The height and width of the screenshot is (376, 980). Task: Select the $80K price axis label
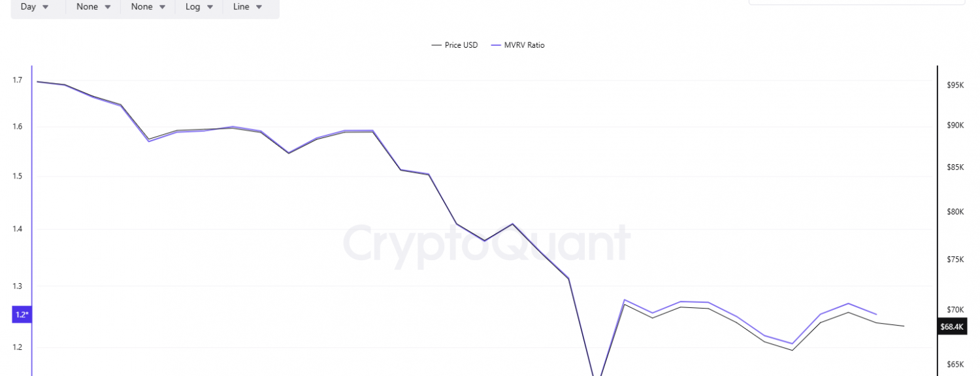[x=955, y=212]
